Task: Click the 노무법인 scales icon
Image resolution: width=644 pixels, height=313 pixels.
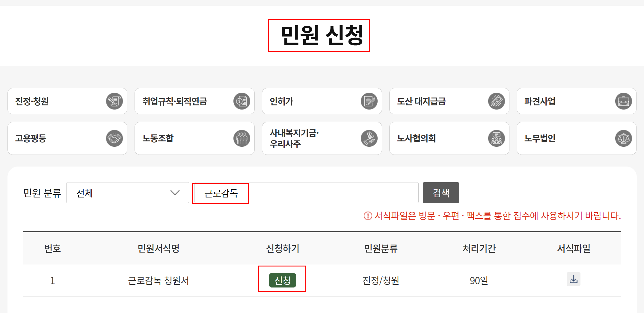Action: coord(623,138)
